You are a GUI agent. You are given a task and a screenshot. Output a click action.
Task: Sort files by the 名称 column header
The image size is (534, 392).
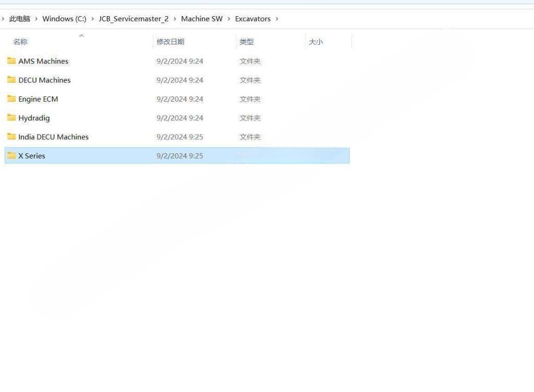pyautogui.click(x=20, y=41)
